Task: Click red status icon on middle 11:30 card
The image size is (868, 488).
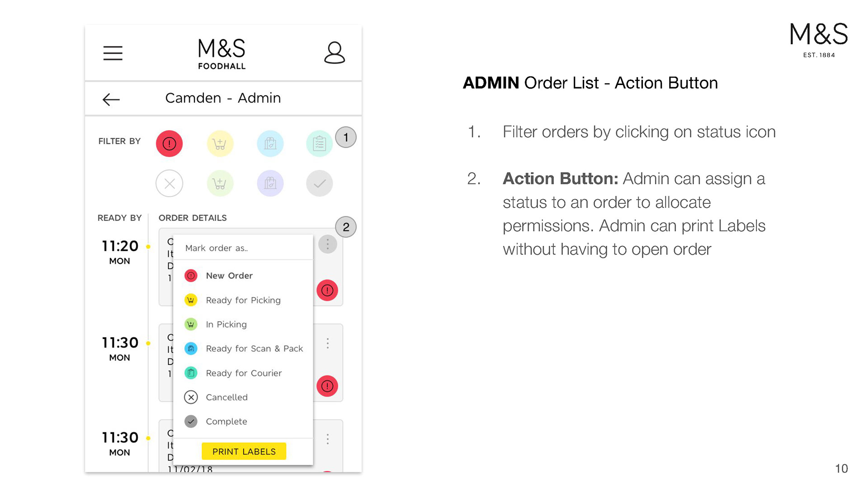Action: click(327, 386)
